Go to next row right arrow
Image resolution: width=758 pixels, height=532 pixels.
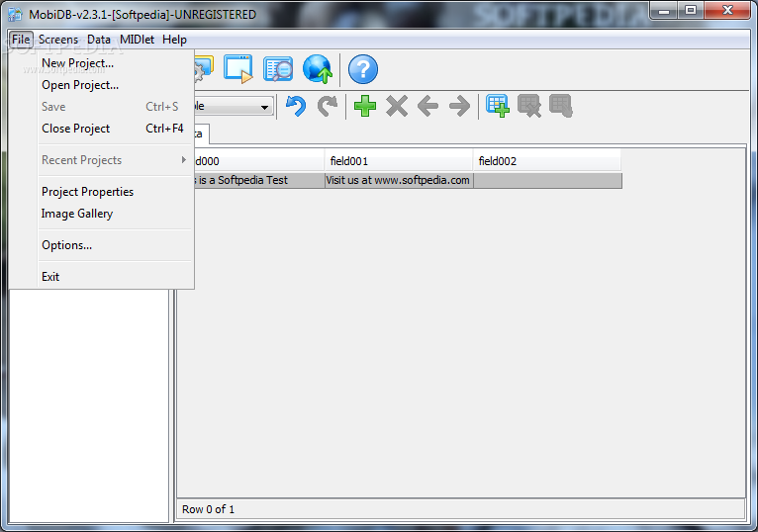[x=459, y=107]
